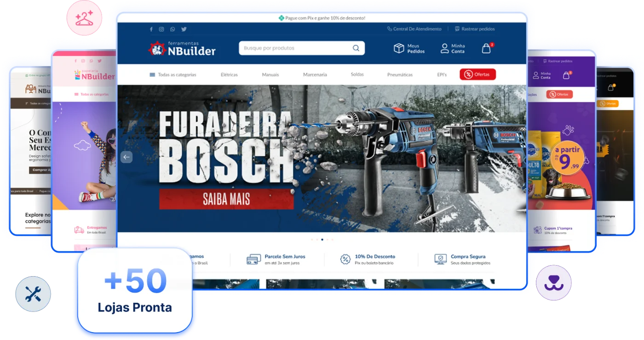Click the search magnifier icon in the search box
The image size is (644, 340).
pyautogui.click(x=356, y=48)
